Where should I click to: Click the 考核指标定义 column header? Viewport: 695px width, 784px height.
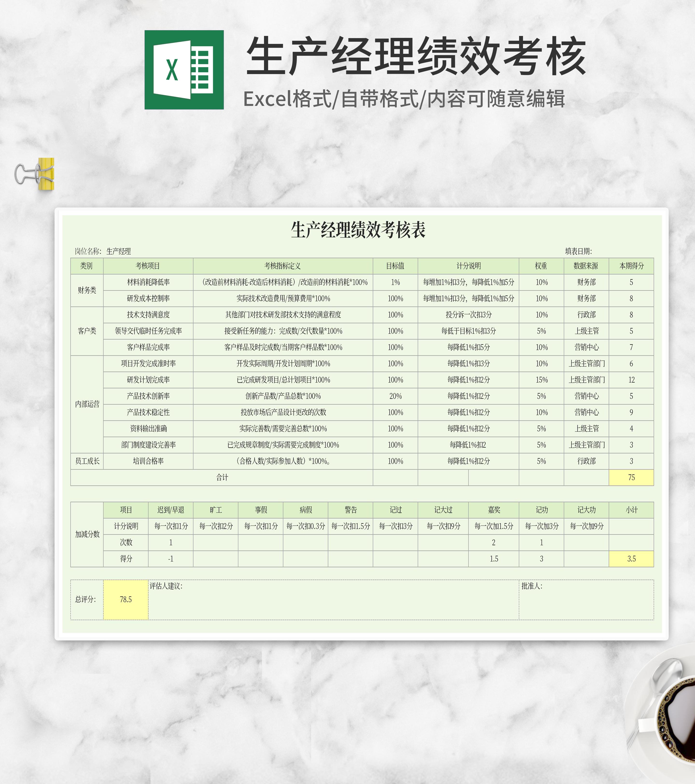pyautogui.click(x=282, y=266)
